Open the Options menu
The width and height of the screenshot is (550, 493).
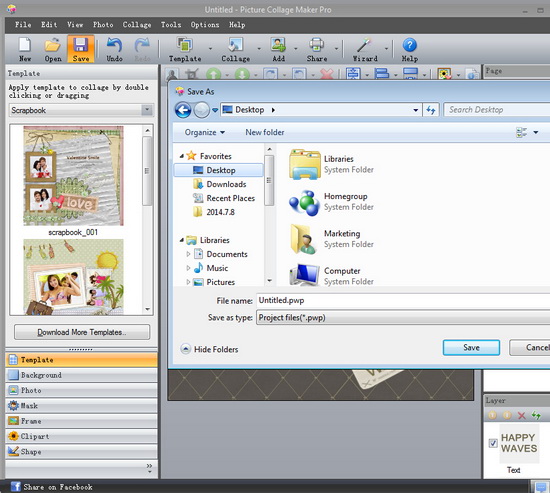tap(205, 25)
